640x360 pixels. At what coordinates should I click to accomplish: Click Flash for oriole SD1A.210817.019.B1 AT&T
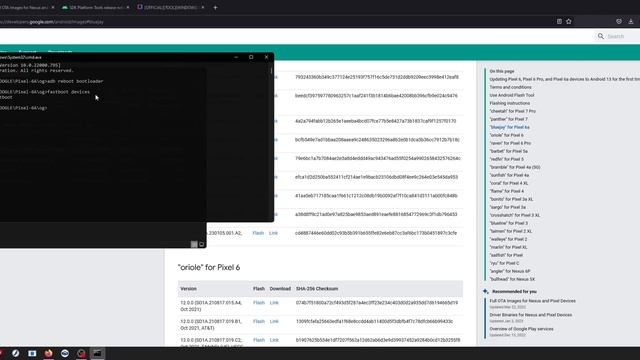[259, 321]
